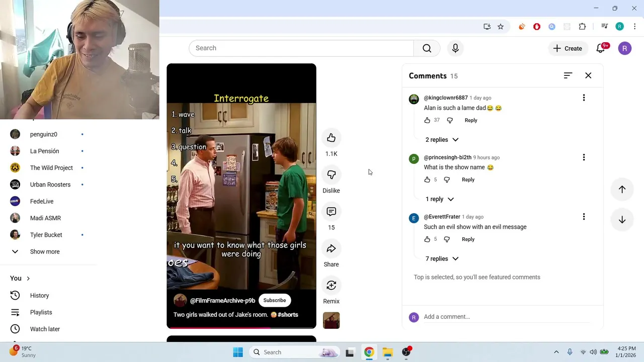Open options menu for EverettFrater's comment
Viewport: 644px width, 362px height.
(x=584, y=217)
